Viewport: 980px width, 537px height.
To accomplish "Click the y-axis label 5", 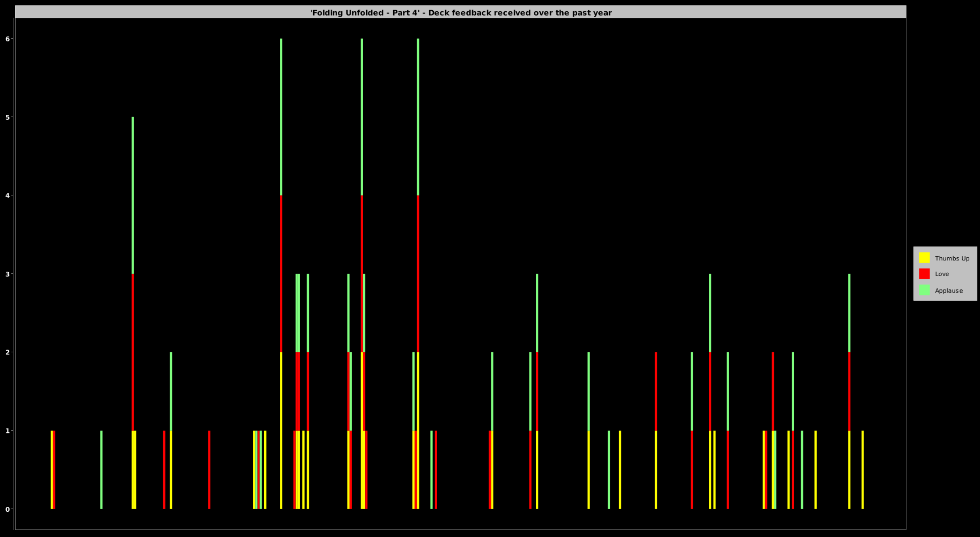I will tap(8, 117).
